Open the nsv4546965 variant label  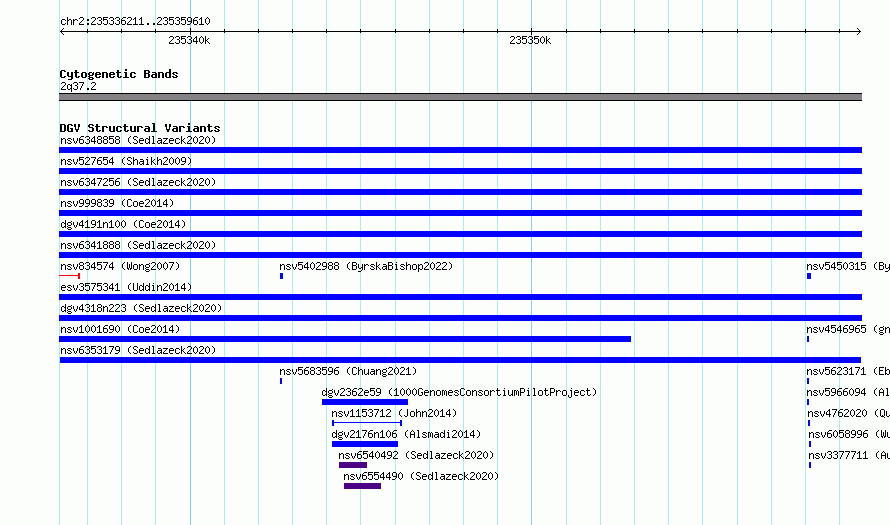(x=848, y=329)
